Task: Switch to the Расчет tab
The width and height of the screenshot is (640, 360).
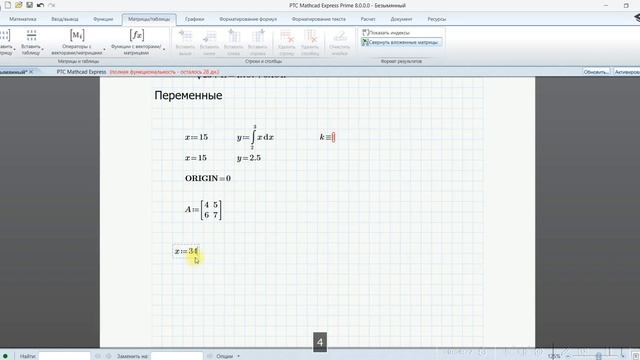Action: 368,19
